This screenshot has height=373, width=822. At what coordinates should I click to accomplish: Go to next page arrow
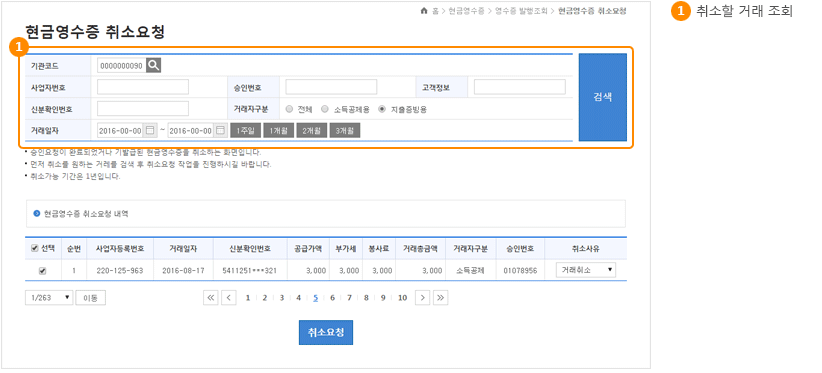(423, 298)
